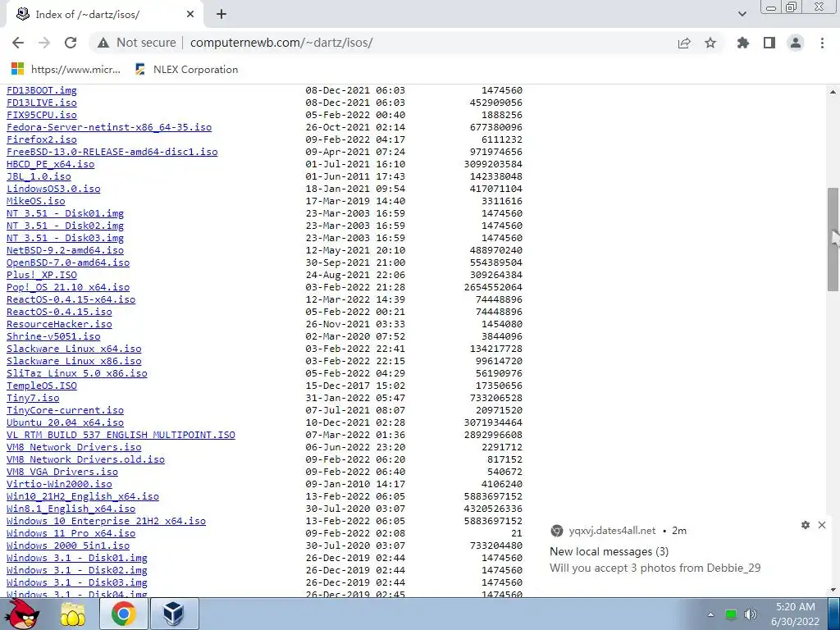The image size is (840, 630).
Task: Download Windows 2000 5in1.iso
Action: tap(68, 546)
